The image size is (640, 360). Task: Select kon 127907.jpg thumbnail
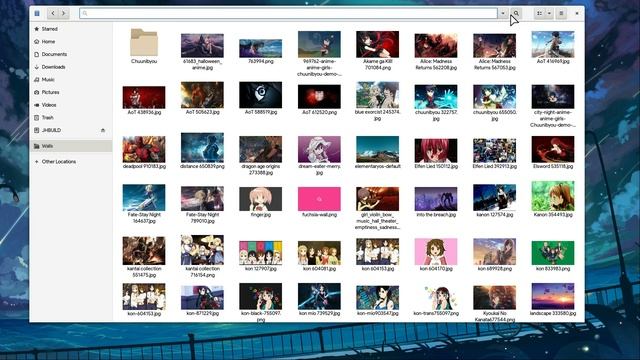point(260,253)
